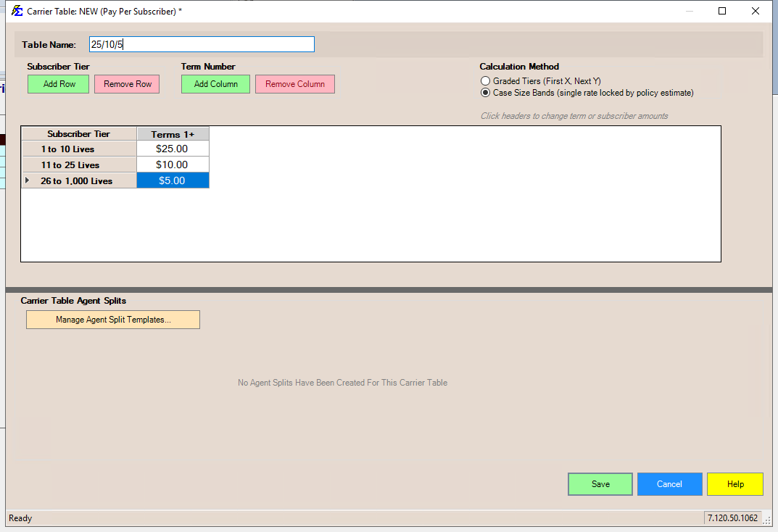Select the $25.00 rate cell
The height and width of the screenshot is (532, 778).
point(173,149)
